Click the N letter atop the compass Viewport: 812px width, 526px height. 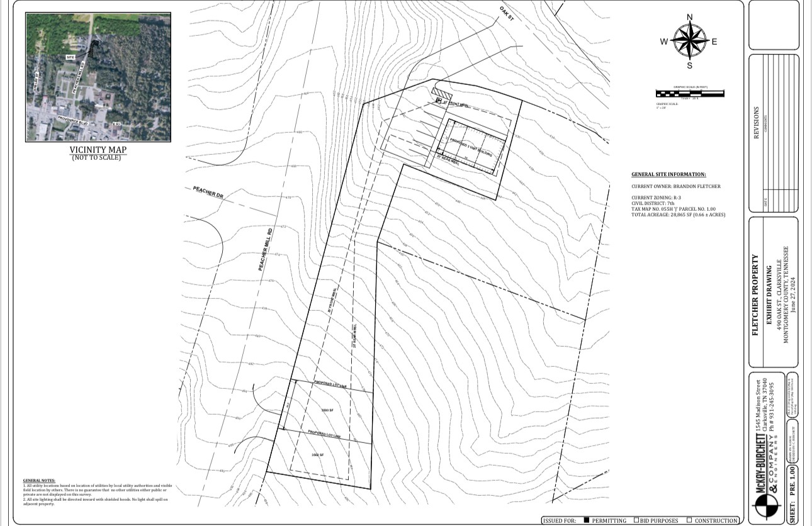689,18
